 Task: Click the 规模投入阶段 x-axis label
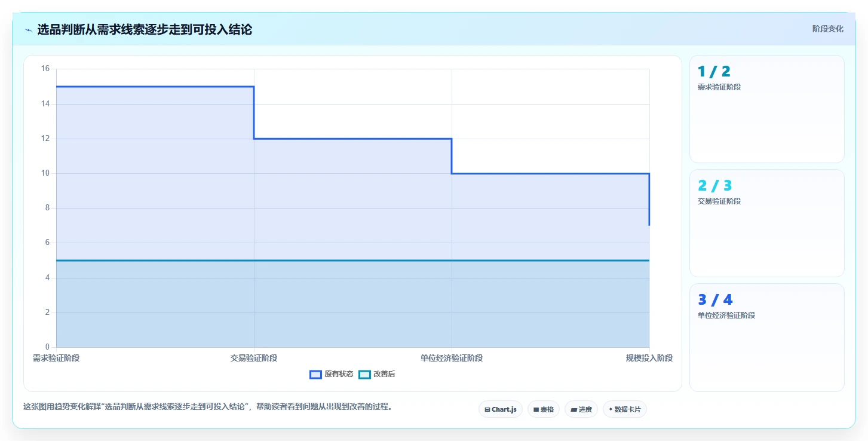click(x=649, y=358)
